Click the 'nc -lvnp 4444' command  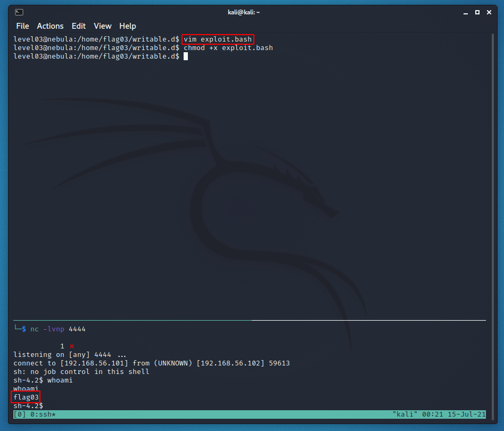pos(58,329)
